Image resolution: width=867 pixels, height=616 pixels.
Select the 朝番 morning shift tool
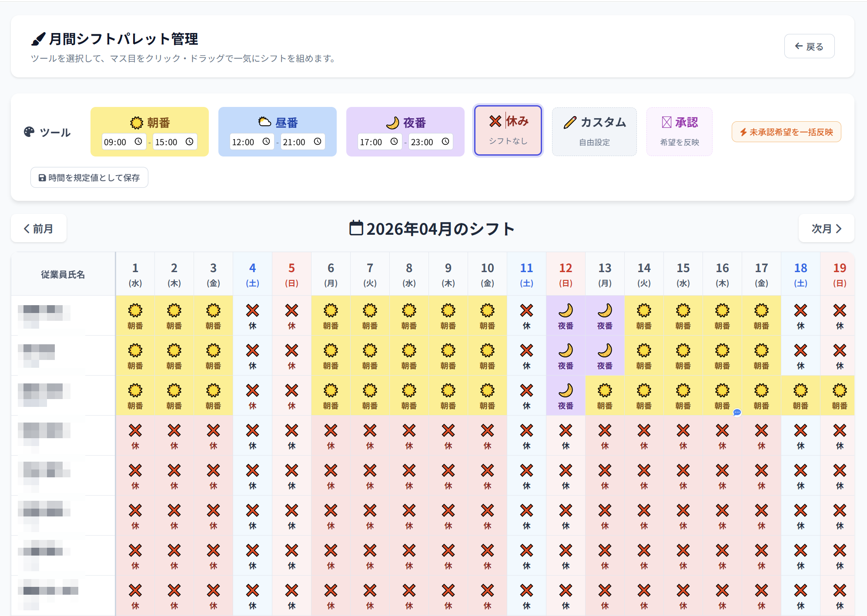click(x=149, y=122)
